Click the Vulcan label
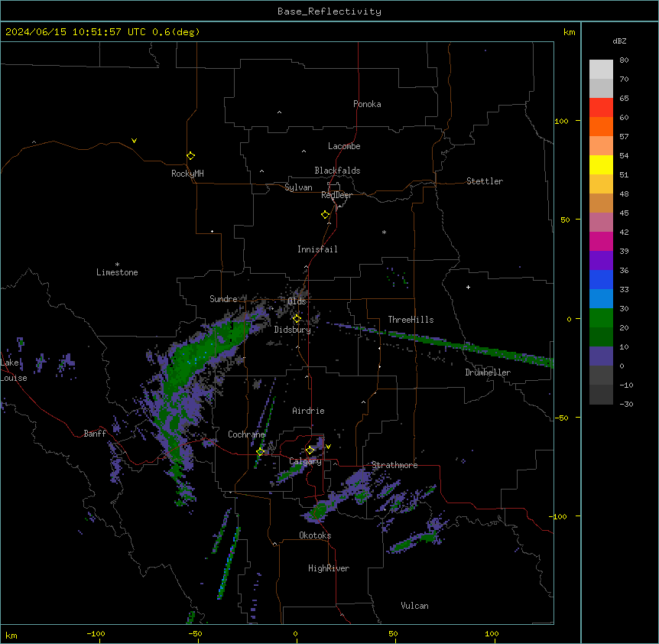This screenshot has height=644, width=659. click(x=415, y=606)
